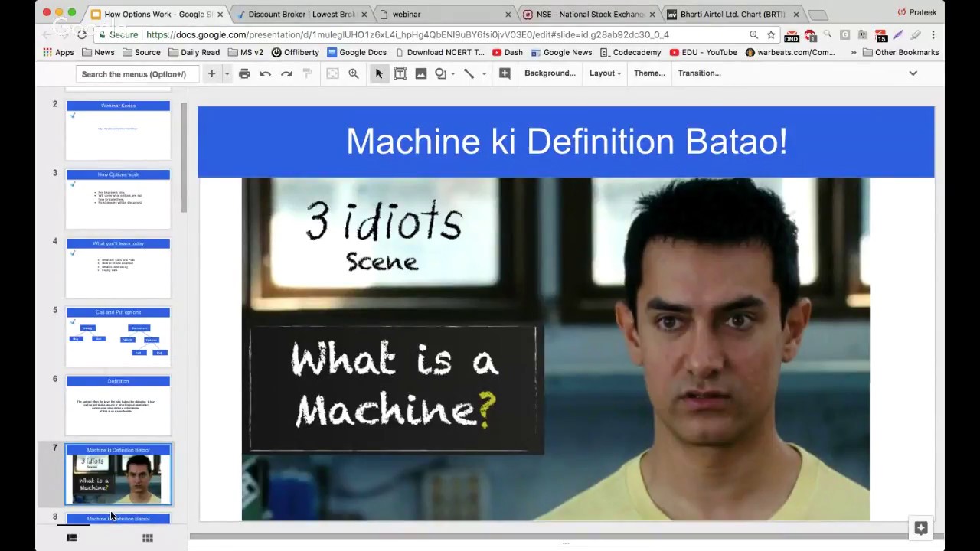Click the zoom indicator in address bar
The image size is (980, 551).
tap(753, 34)
